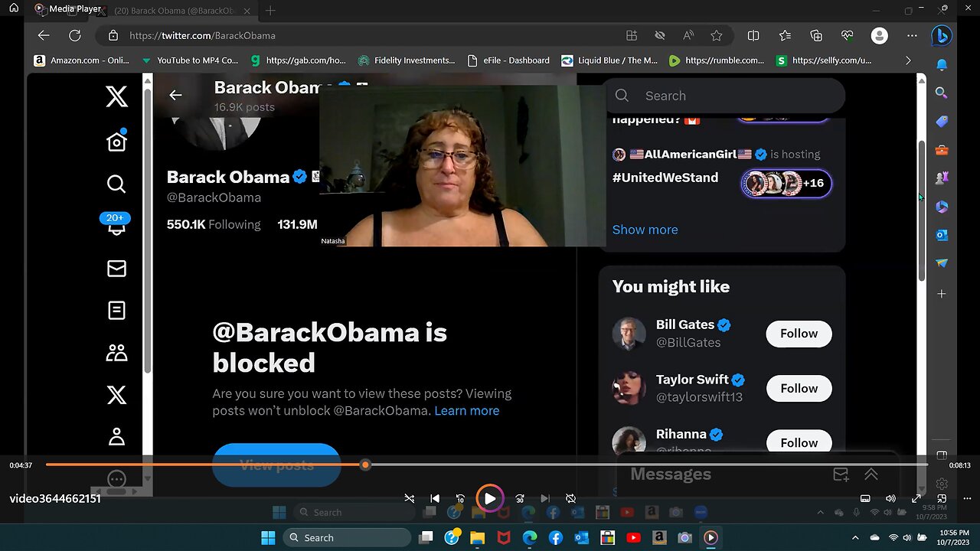This screenshot has height=551, width=980.
Task: Click the browser back button
Action: click(44, 35)
